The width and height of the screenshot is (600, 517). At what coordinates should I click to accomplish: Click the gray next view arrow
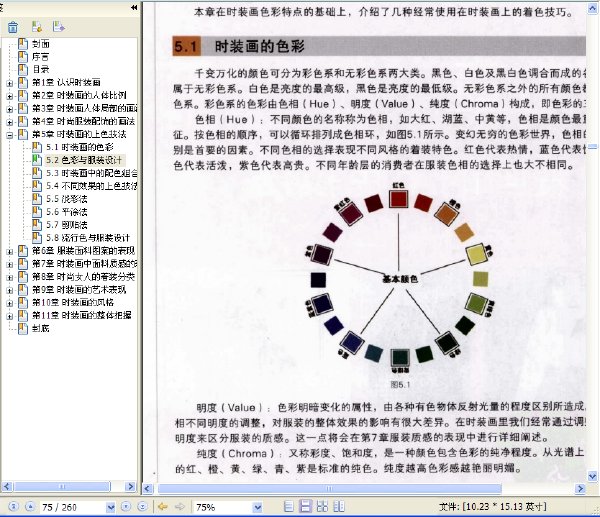[x=179, y=507]
